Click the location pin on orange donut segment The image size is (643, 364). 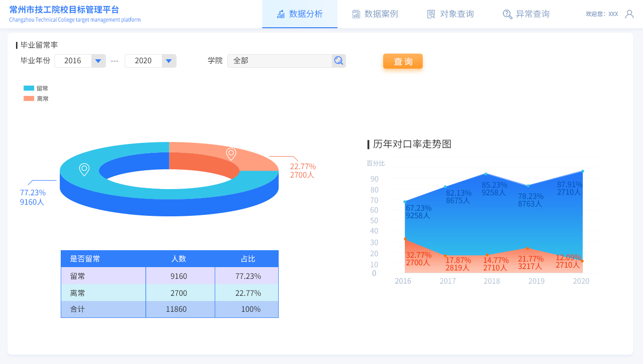point(231,154)
